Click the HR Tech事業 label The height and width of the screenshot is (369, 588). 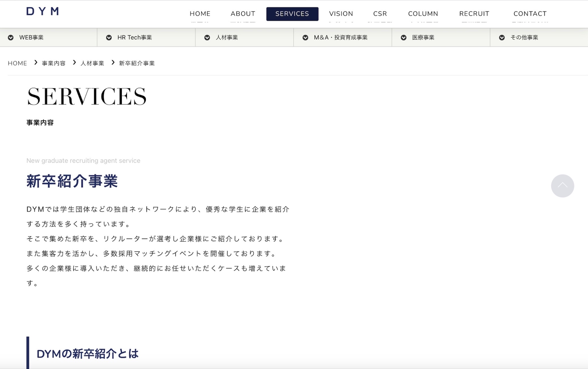tap(135, 38)
